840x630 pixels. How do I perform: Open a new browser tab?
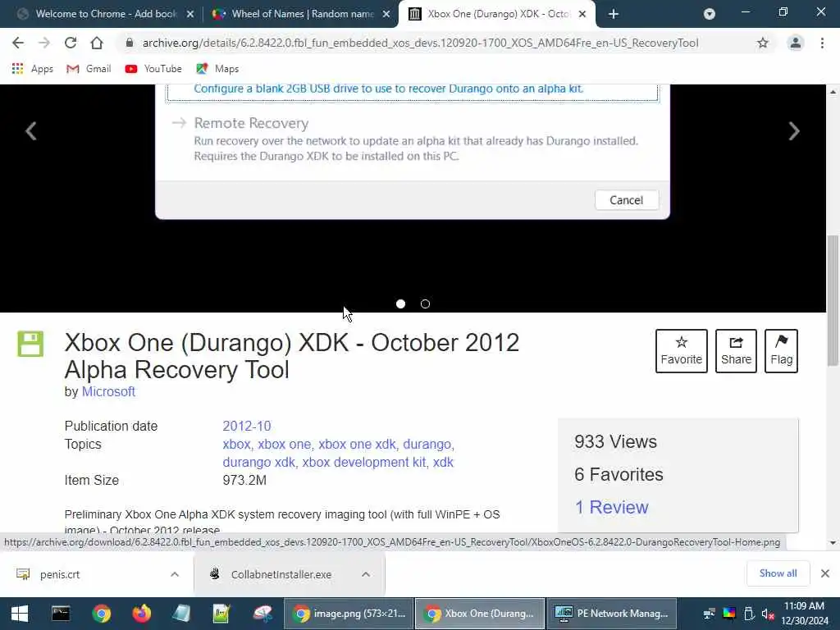(x=614, y=14)
